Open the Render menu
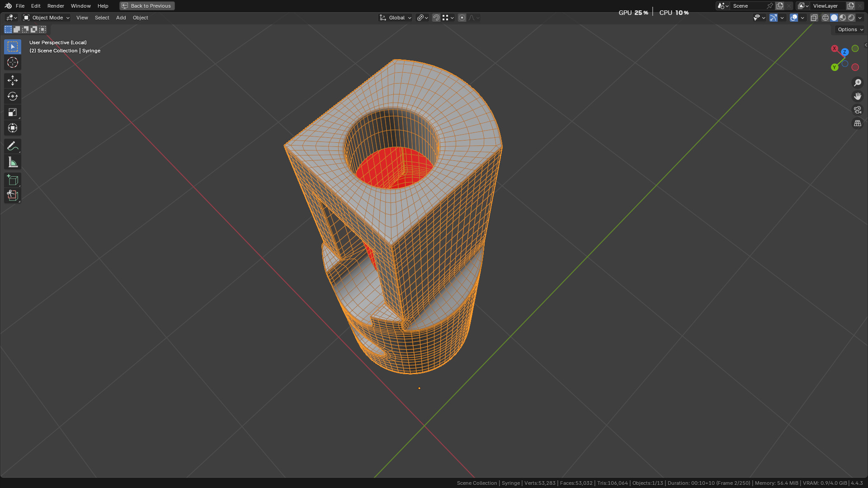868x488 pixels. pyautogui.click(x=56, y=6)
